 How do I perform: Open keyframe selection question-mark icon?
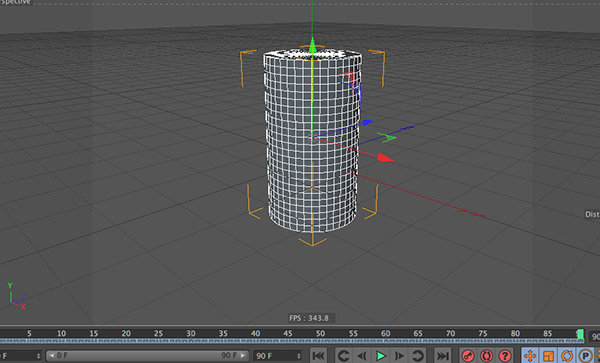pos(505,356)
